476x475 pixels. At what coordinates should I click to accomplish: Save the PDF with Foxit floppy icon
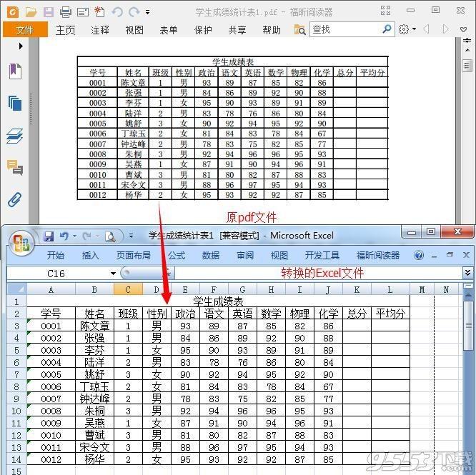pos(49,12)
